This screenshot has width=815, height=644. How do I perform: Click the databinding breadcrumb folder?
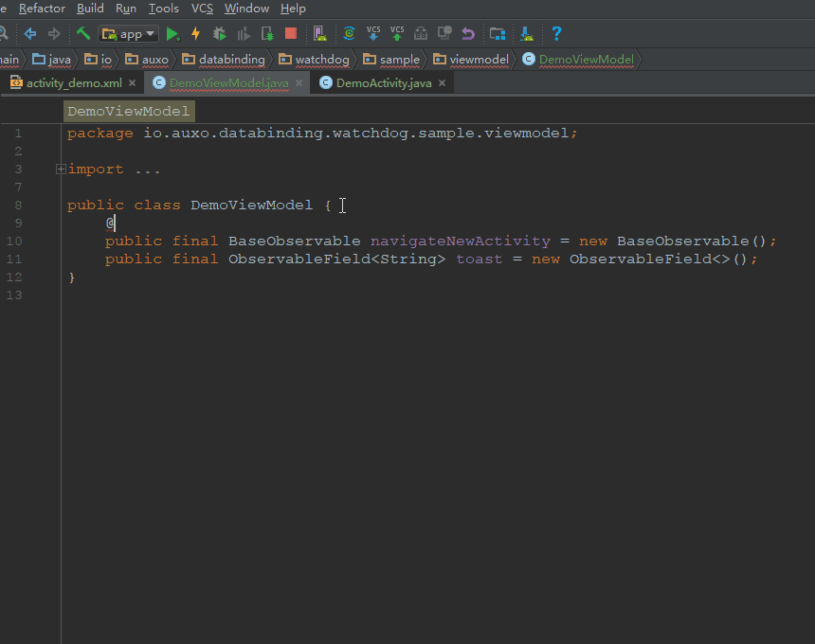point(224,60)
